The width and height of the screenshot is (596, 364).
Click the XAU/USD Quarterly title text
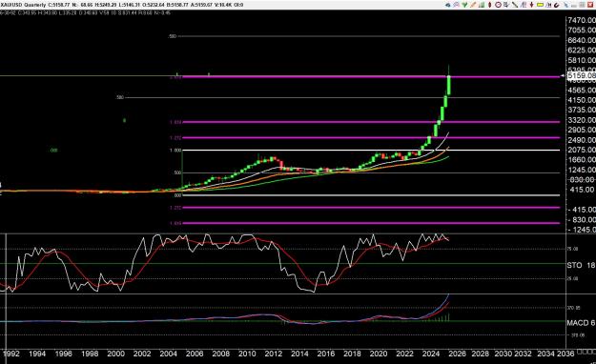click(23, 5)
